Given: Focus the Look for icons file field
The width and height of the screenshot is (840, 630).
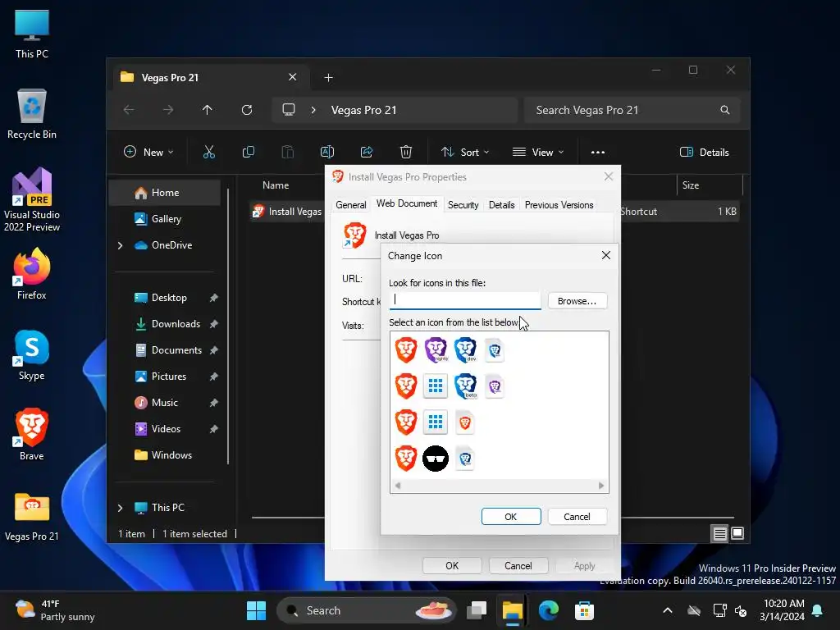Looking at the screenshot, I should pos(465,300).
